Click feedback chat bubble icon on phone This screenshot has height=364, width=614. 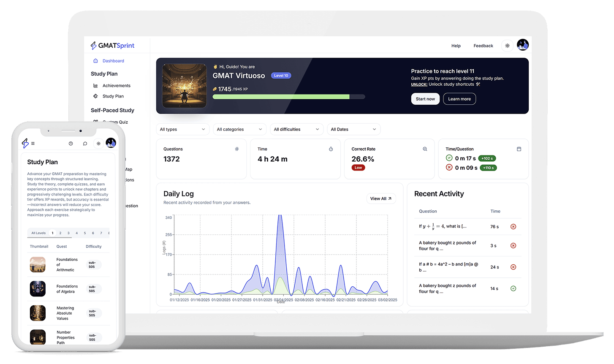[x=85, y=144]
